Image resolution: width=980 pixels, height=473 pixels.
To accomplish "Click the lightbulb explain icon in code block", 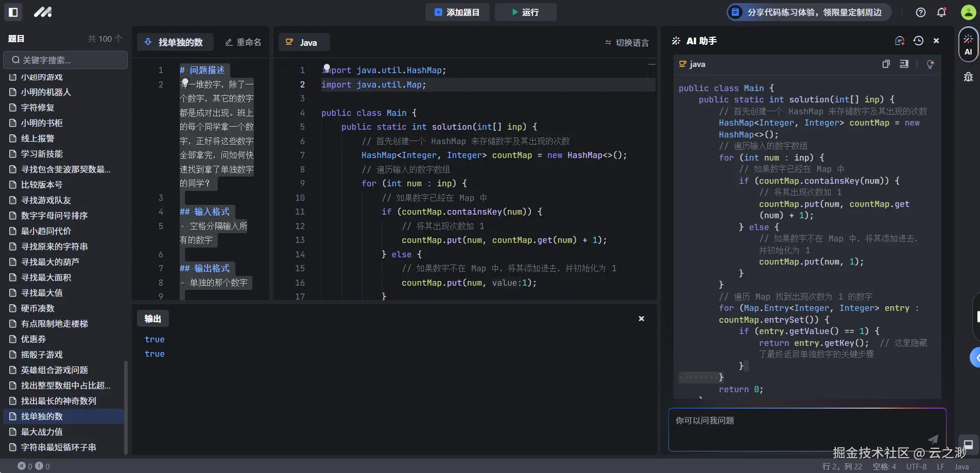I will point(930,64).
